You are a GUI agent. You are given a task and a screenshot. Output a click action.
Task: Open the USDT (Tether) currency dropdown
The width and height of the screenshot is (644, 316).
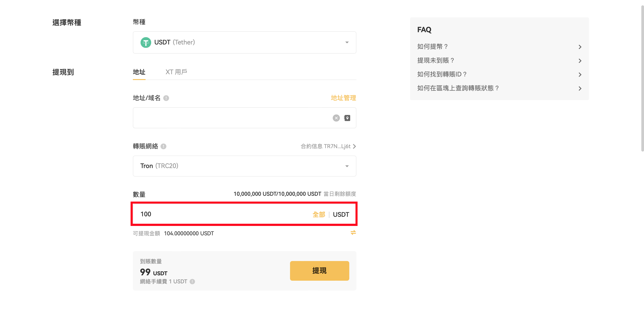click(x=244, y=42)
